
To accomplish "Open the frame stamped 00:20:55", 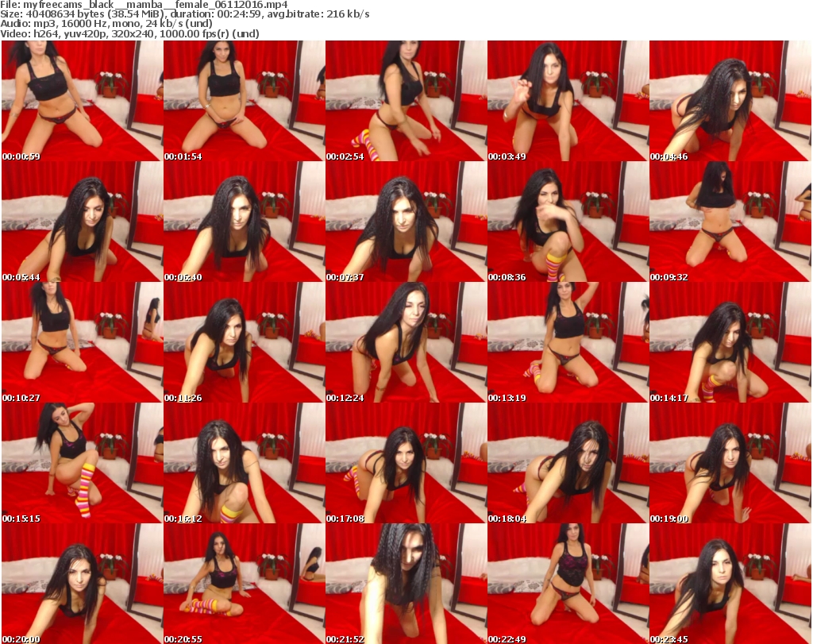I will [x=245, y=584].
